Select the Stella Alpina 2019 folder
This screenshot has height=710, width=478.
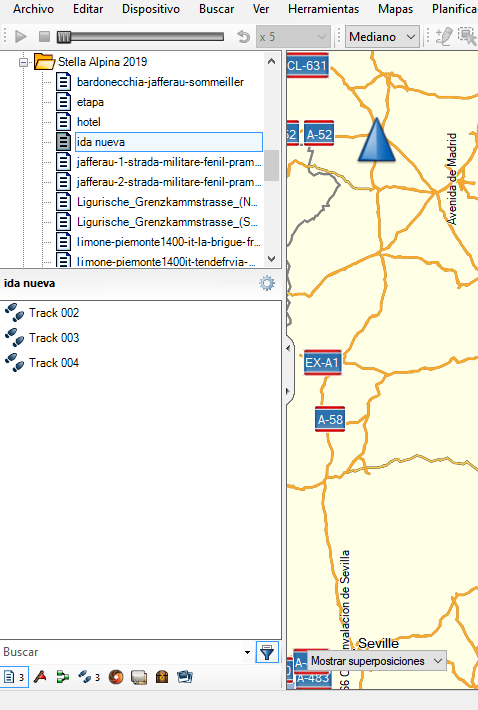pos(102,62)
